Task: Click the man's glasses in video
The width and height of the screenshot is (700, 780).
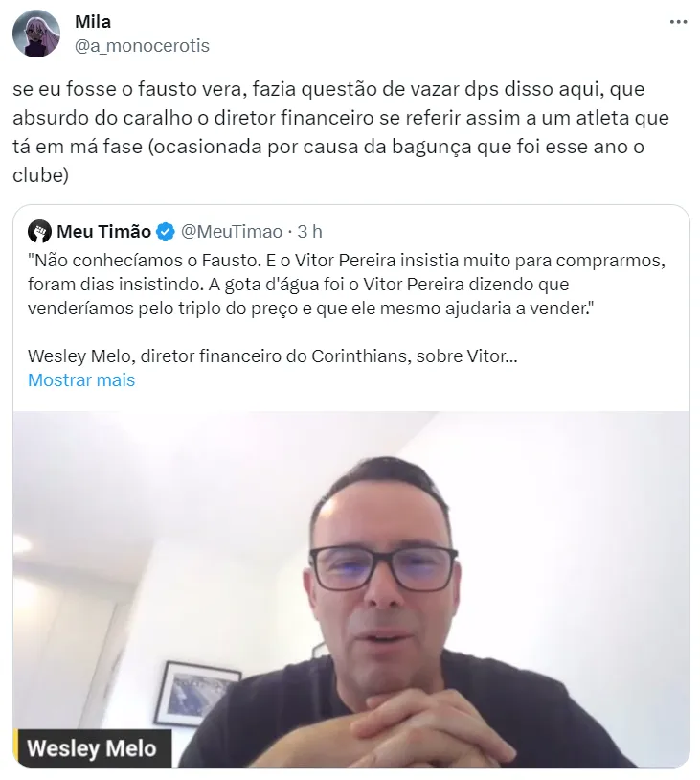Action: [x=383, y=568]
